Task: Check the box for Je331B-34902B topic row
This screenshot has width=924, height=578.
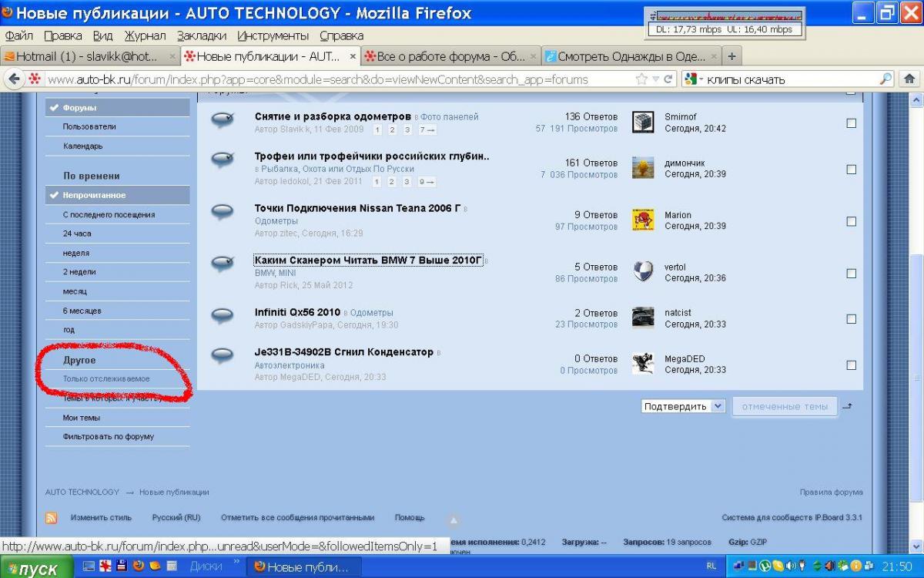Action: (x=851, y=365)
